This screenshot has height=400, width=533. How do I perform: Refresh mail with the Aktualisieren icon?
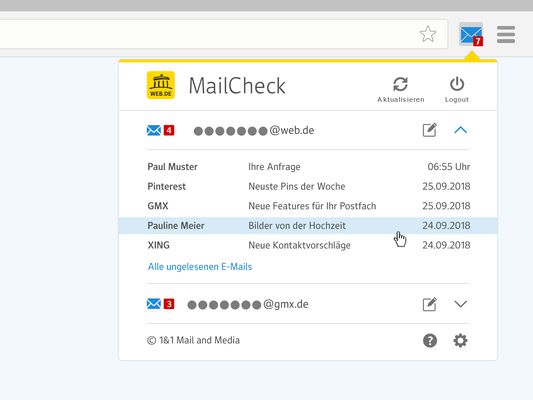click(400, 84)
